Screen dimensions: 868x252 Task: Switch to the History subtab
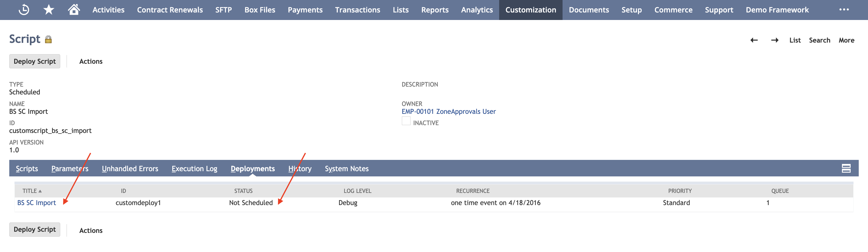click(300, 169)
